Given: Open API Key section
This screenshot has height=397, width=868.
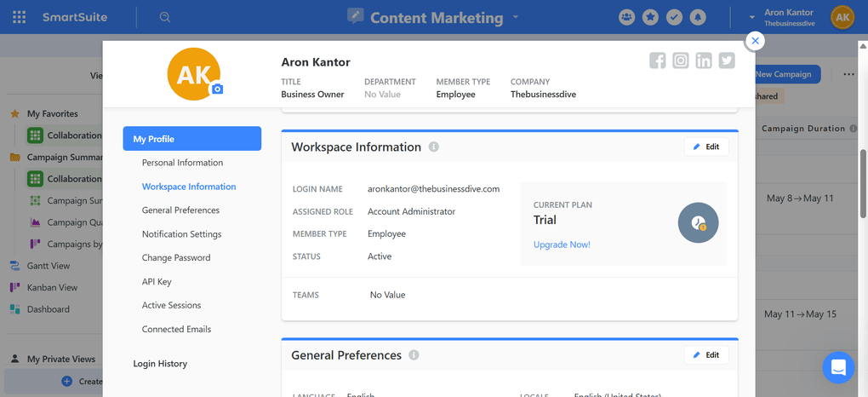Looking at the screenshot, I should point(157,282).
